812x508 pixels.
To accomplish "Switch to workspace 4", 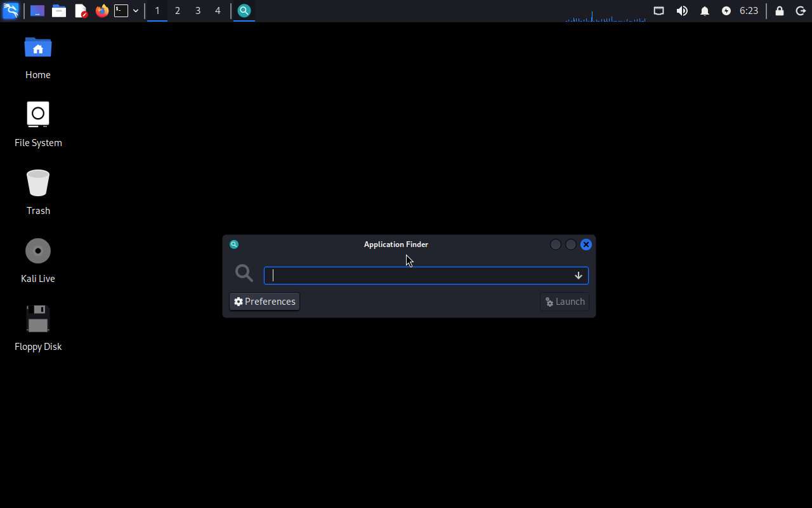I will 218,11.
